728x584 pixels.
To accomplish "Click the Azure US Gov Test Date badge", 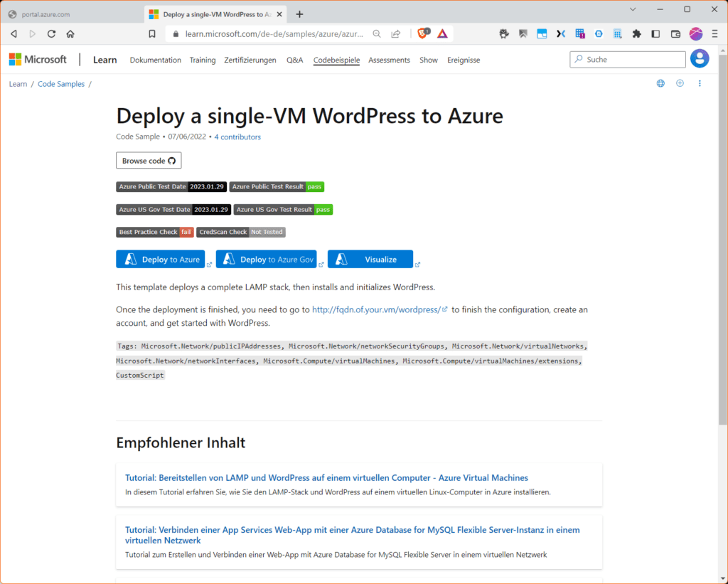I will click(173, 210).
